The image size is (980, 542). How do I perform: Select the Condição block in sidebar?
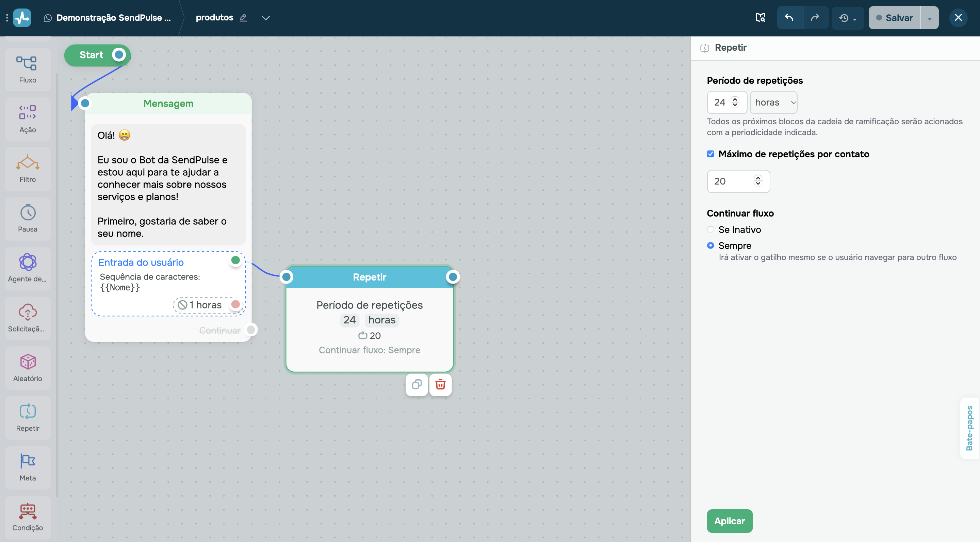[x=28, y=517]
